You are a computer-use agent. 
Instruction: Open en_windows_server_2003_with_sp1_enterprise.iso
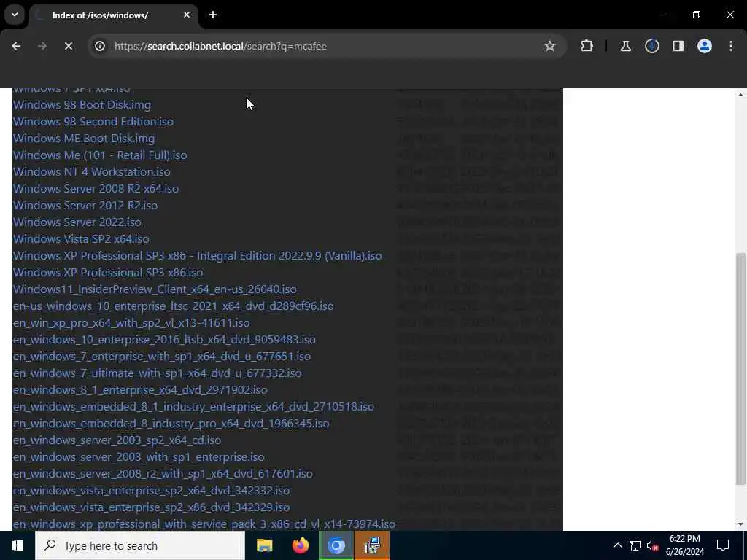[139, 456]
